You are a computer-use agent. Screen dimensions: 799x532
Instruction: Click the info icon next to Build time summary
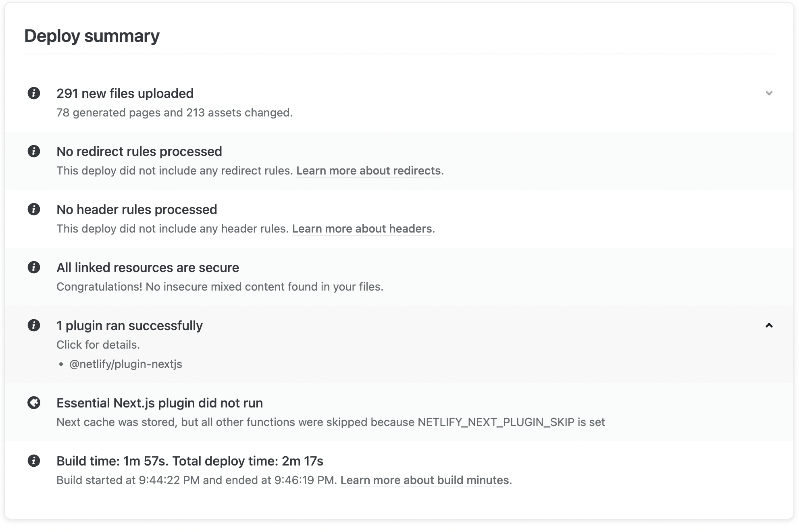(x=33, y=461)
